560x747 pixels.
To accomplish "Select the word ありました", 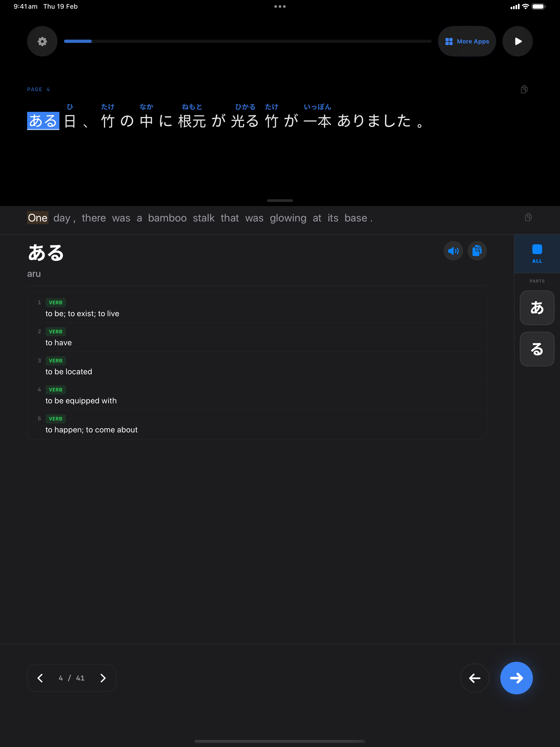I will pyautogui.click(x=374, y=121).
